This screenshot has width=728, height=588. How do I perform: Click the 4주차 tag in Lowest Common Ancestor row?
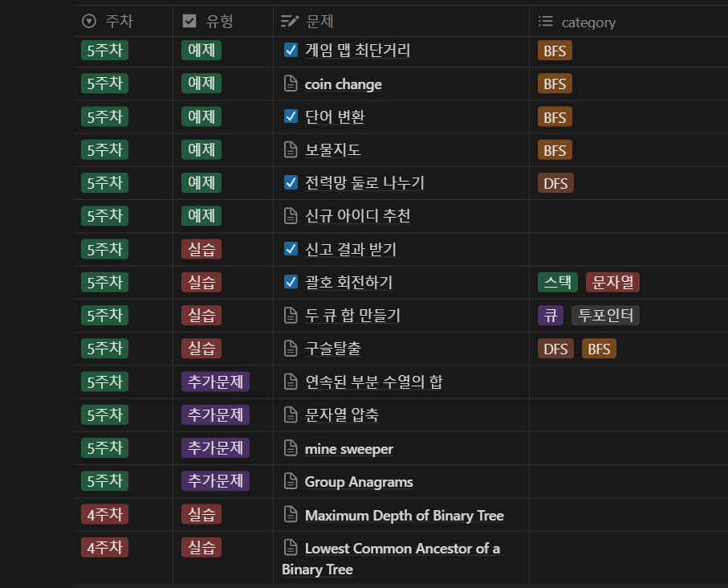pyautogui.click(x=105, y=547)
